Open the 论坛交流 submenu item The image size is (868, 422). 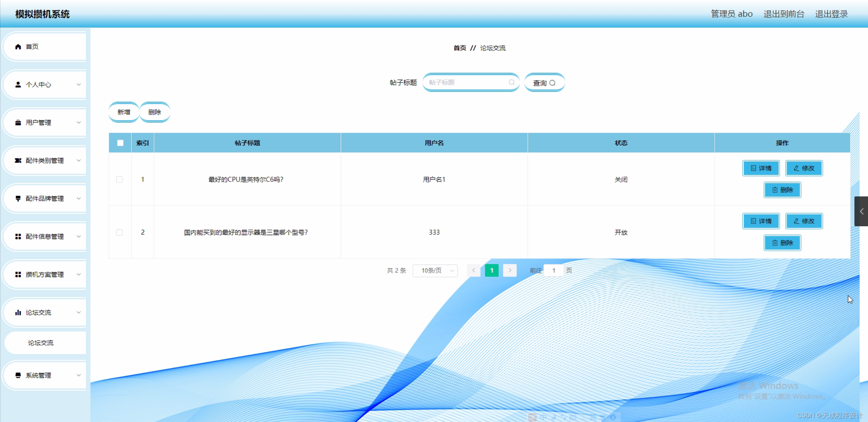pos(41,343)
